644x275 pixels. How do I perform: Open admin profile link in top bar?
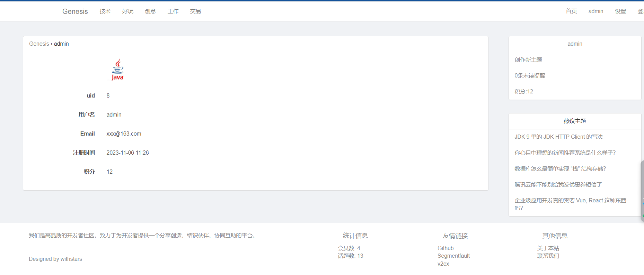pos(596,11)
